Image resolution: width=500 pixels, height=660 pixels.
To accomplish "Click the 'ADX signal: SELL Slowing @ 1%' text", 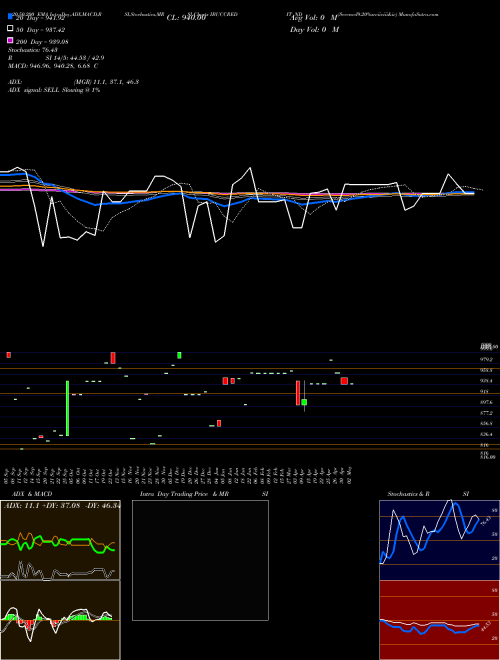I will point(54,90).
